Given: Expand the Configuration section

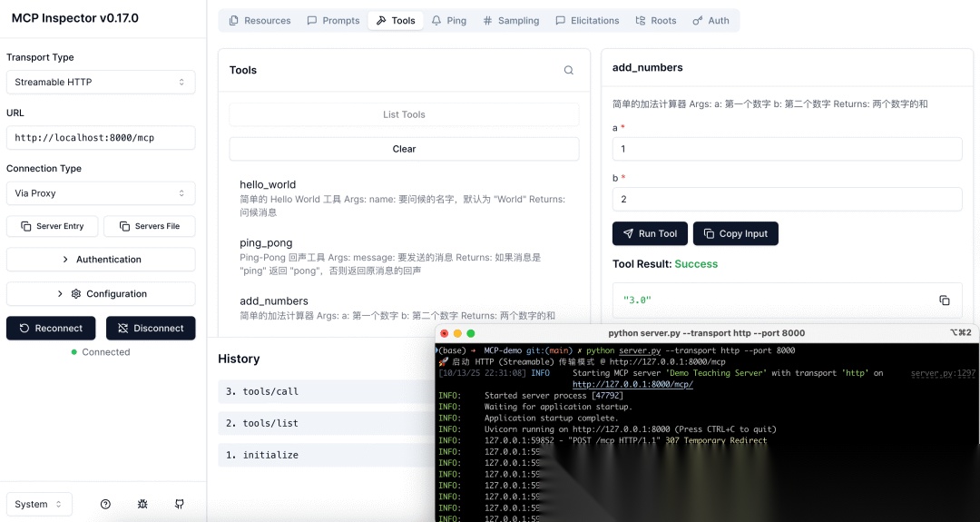Looking at the screenshot, I should (101, 294).
